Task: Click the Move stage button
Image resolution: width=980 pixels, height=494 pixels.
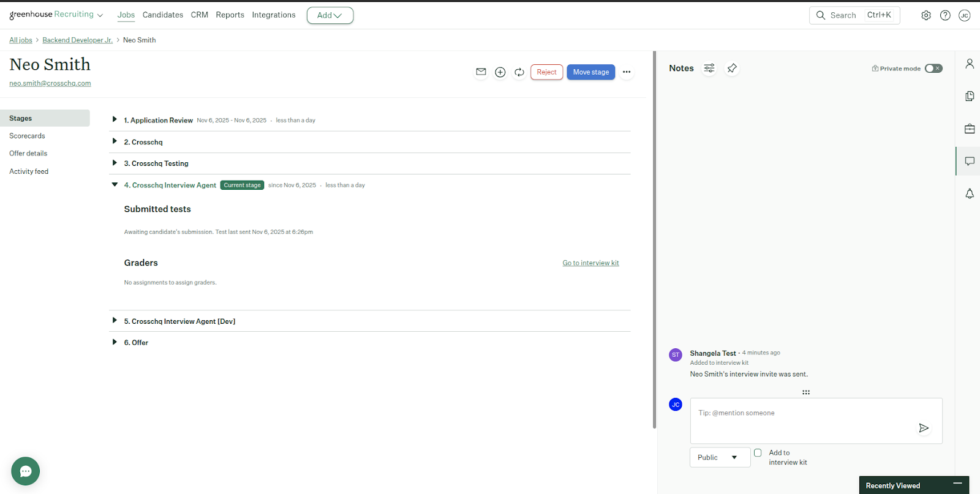Action: (590, 72)
